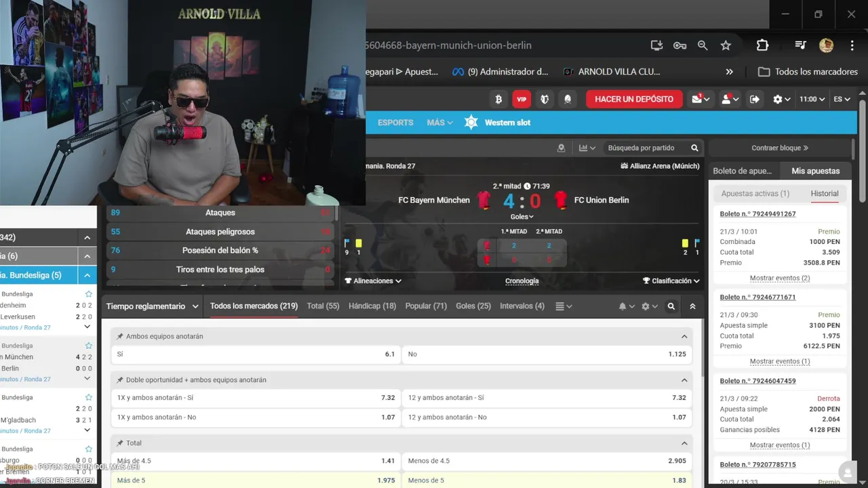Open the Cronología link

point(522,281)
